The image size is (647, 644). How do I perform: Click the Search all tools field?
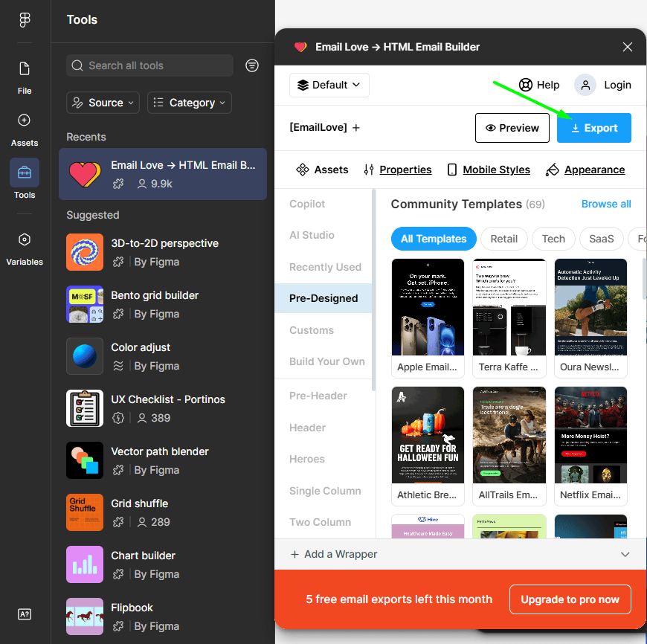click(x=149, y=65)
